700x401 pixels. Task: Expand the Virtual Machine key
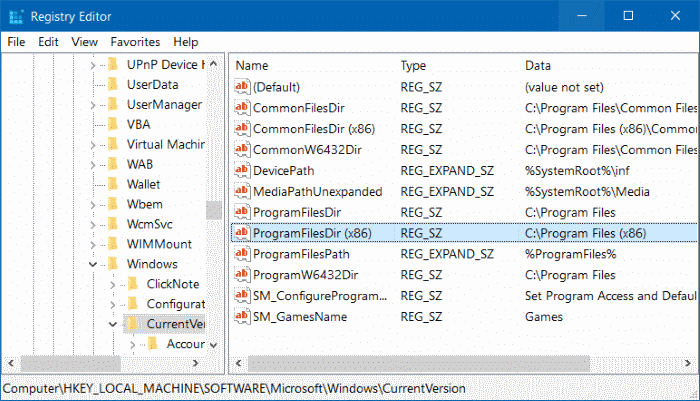93,145
